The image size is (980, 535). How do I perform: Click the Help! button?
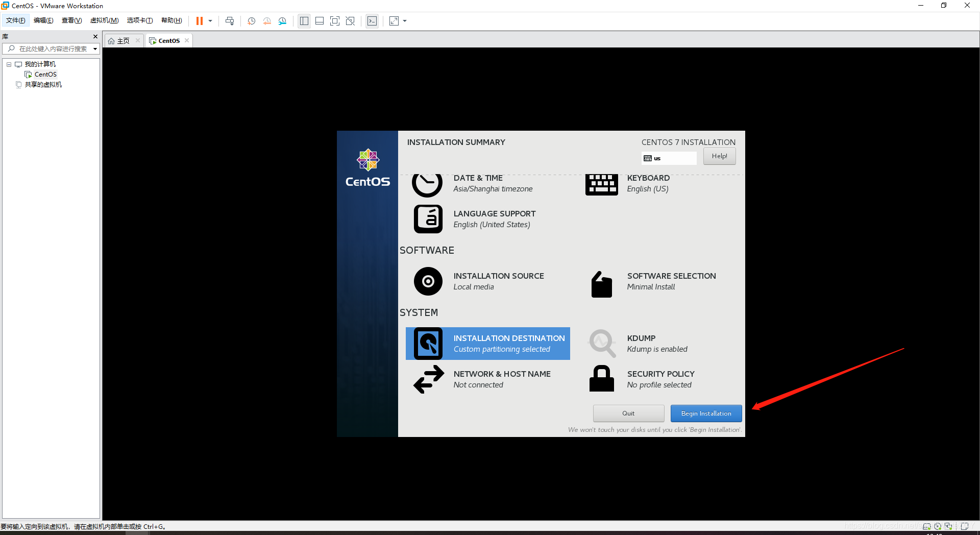[719, 156]
